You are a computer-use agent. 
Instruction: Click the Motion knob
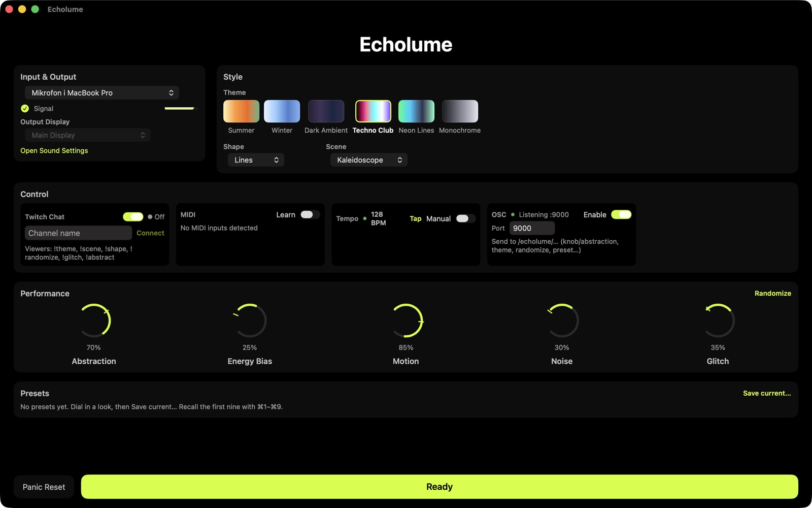click(x=406, y=321)
